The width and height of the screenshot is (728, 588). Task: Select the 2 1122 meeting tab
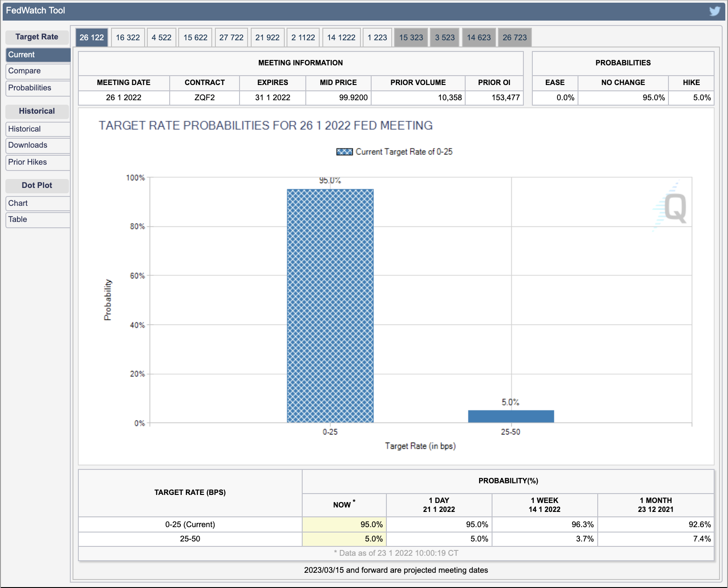tap(303, 38)
